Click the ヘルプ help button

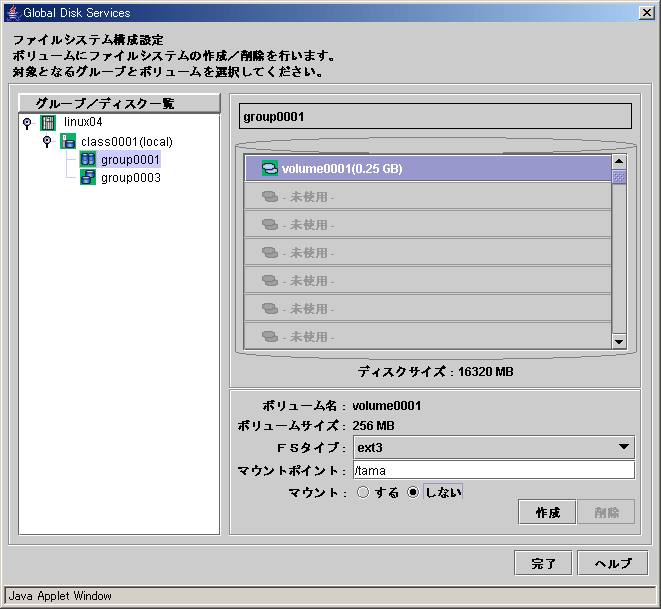coord(613,563)
